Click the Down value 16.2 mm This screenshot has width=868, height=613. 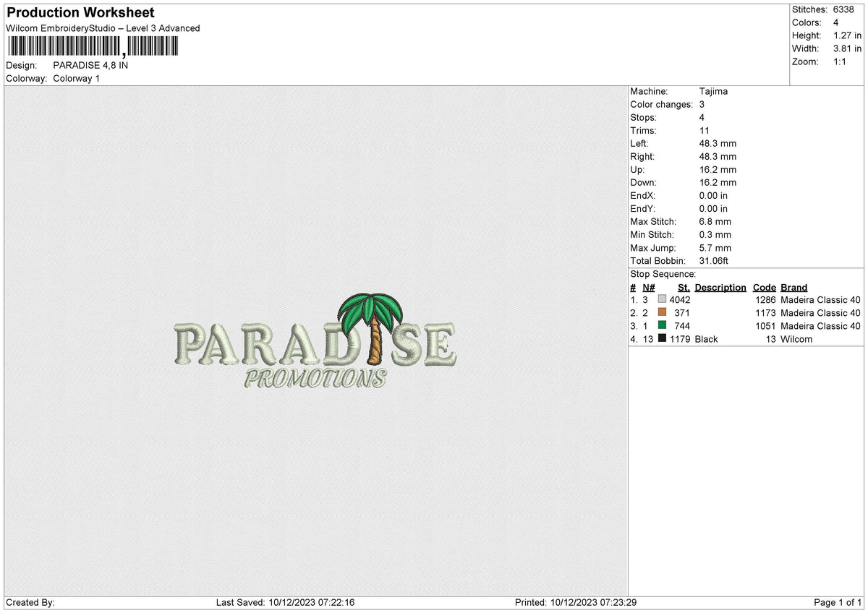click(718, 182)
